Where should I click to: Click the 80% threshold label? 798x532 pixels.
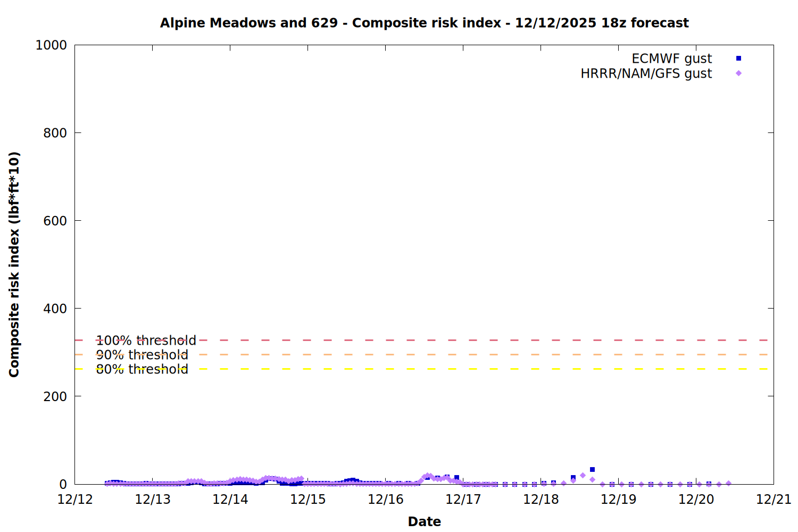pyautogui.click(x=142, y=369)
